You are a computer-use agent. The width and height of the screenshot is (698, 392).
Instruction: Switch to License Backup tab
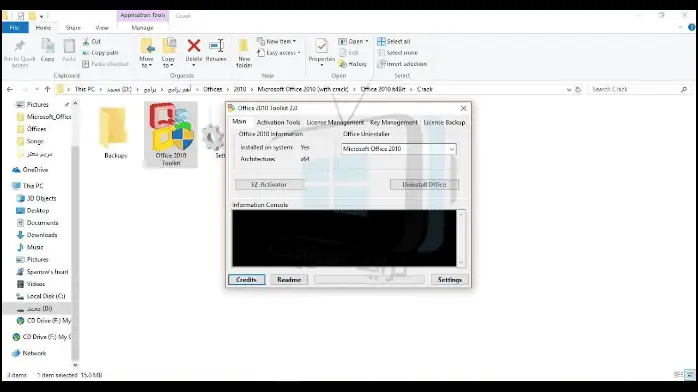click(x=444, y=122)
